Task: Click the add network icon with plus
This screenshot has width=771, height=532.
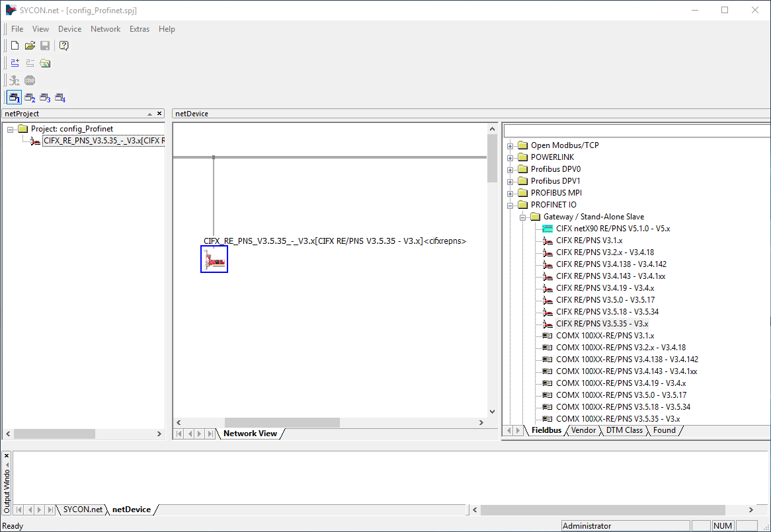Action: 15,63
